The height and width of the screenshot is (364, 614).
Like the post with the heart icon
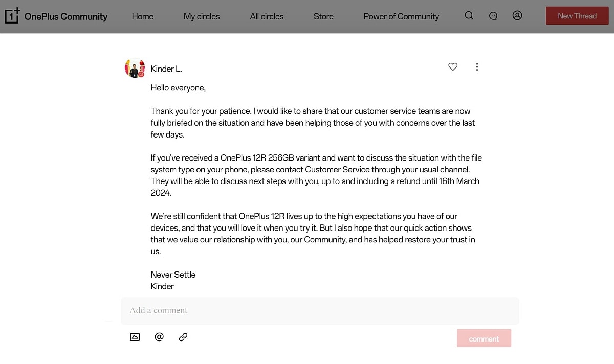[453, 67]
